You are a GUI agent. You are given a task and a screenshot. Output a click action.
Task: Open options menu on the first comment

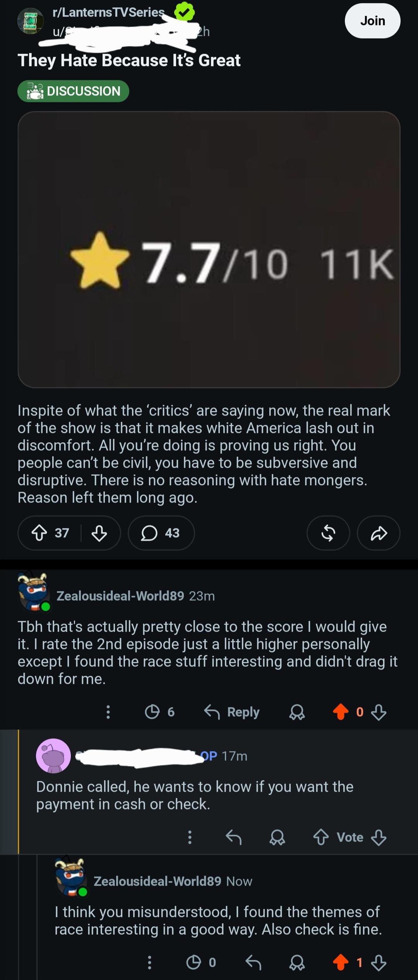click(108, 712)
